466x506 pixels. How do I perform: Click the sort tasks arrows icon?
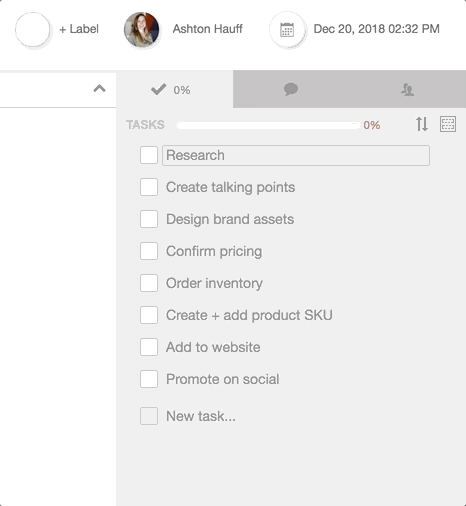[x=422, y=124]
